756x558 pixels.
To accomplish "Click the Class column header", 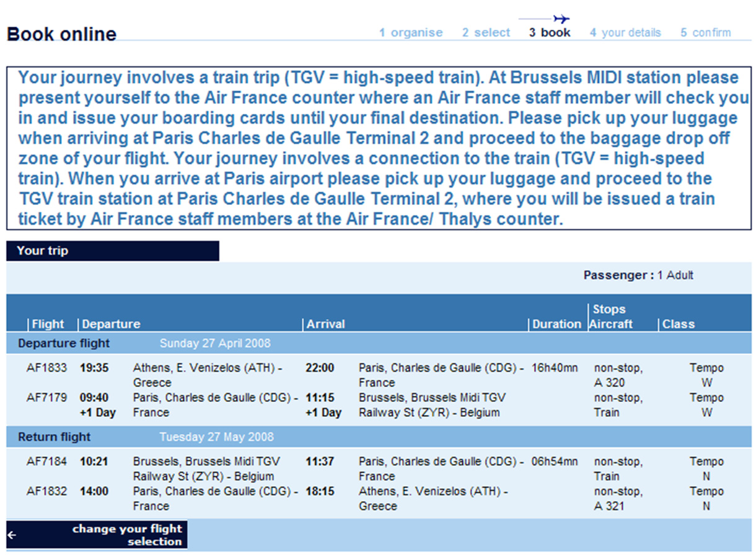I will click(679, 324).
